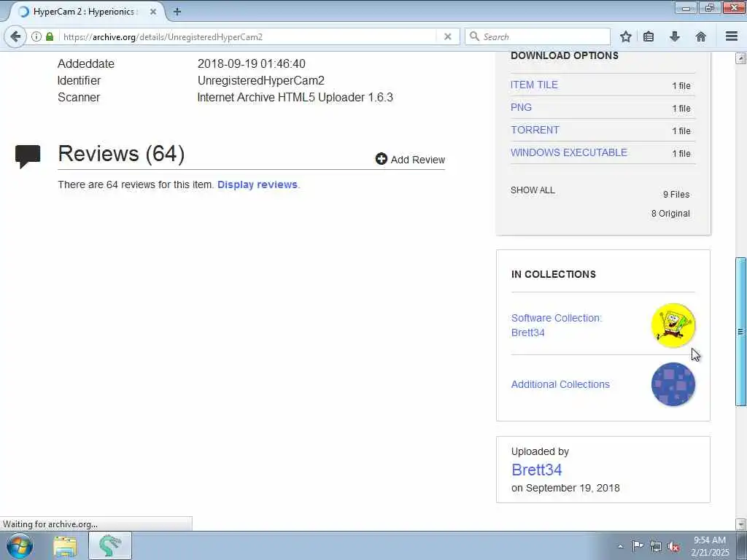This screenshot has width=747, height=560.
Task: Open the downloads arrow icon
Action: coord(675,36)
